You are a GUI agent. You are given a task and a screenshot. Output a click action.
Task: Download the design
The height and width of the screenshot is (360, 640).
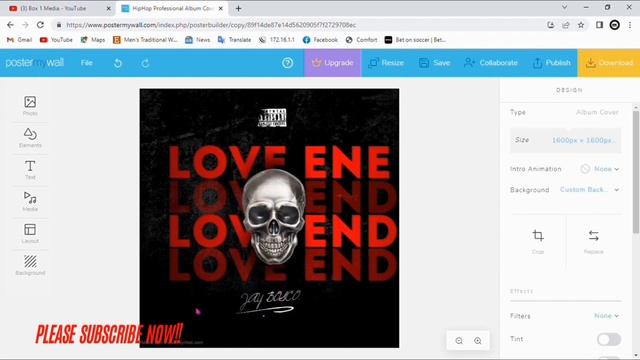[x=609, y=63]
